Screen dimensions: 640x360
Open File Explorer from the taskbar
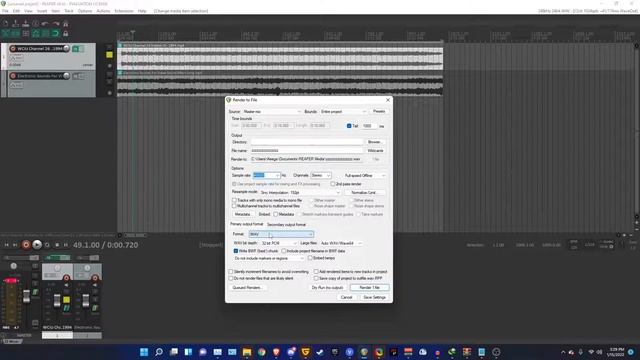click(247, 352)
